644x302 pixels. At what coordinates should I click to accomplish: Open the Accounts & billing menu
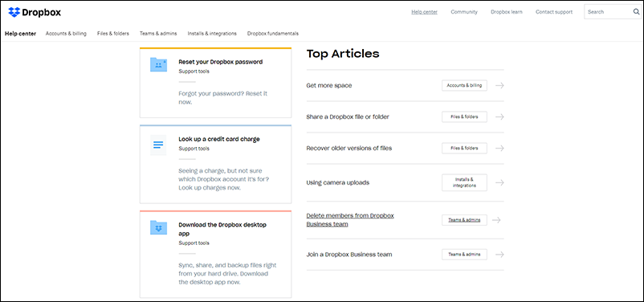(x=66, y=34)
